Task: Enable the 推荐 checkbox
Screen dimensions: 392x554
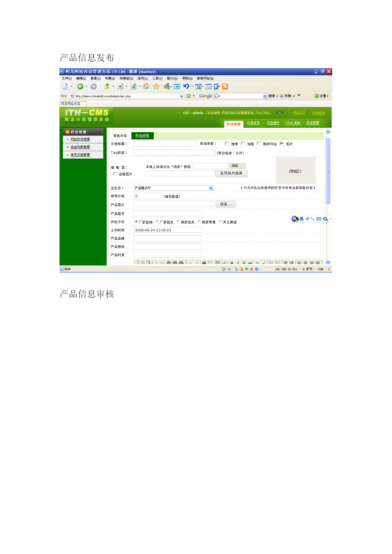Action: [x=227, y=143]
